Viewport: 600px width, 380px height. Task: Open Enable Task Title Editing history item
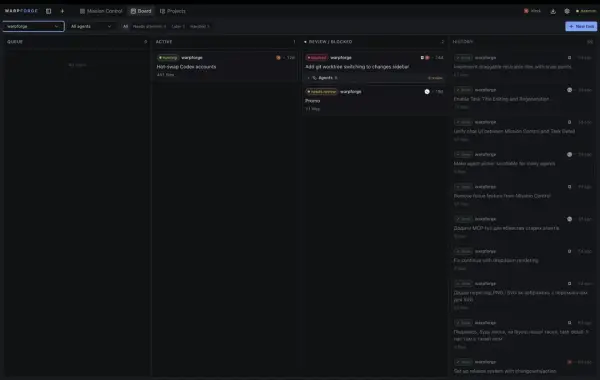(x=523, y=98)
